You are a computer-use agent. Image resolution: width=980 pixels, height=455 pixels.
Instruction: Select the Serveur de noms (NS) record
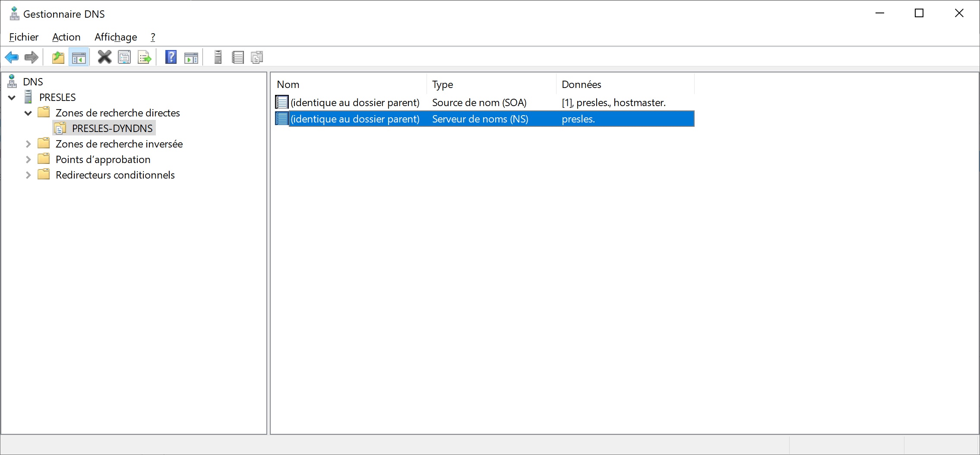(x=484, y=119)
